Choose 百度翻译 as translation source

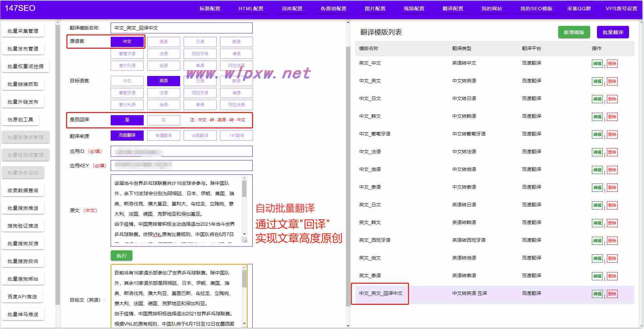pos(127,136)
